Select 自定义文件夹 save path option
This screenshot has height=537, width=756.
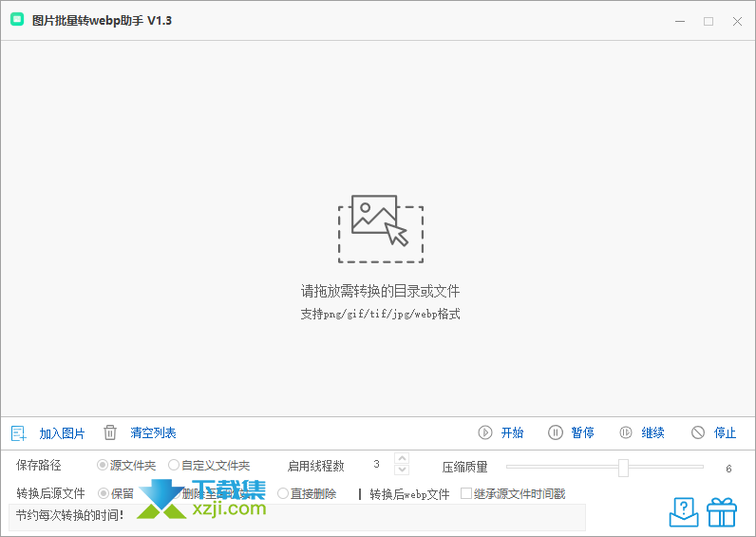(209, 465)
